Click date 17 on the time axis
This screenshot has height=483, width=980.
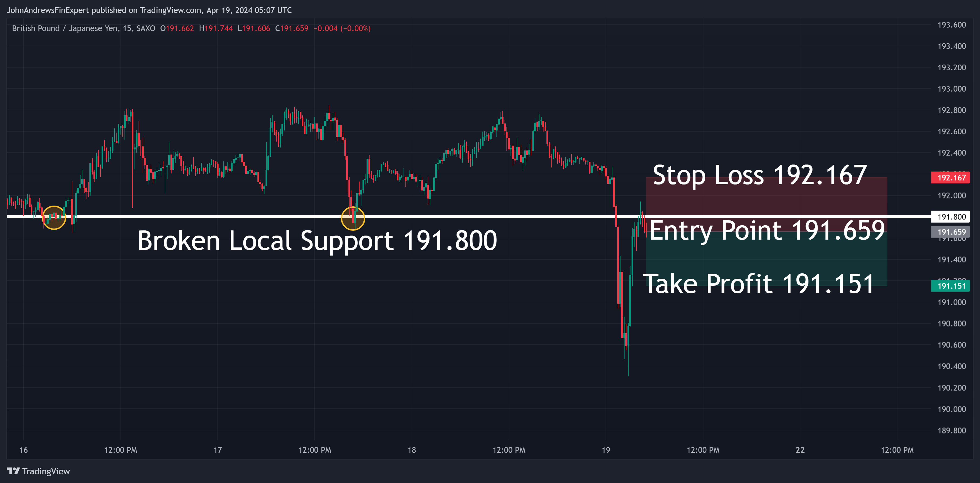[218, 450]
